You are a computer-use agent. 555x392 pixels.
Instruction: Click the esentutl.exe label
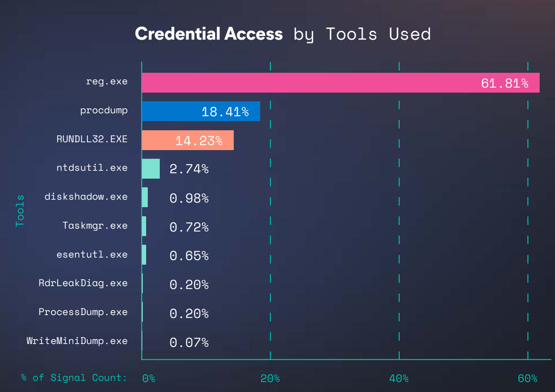point(92,254)
